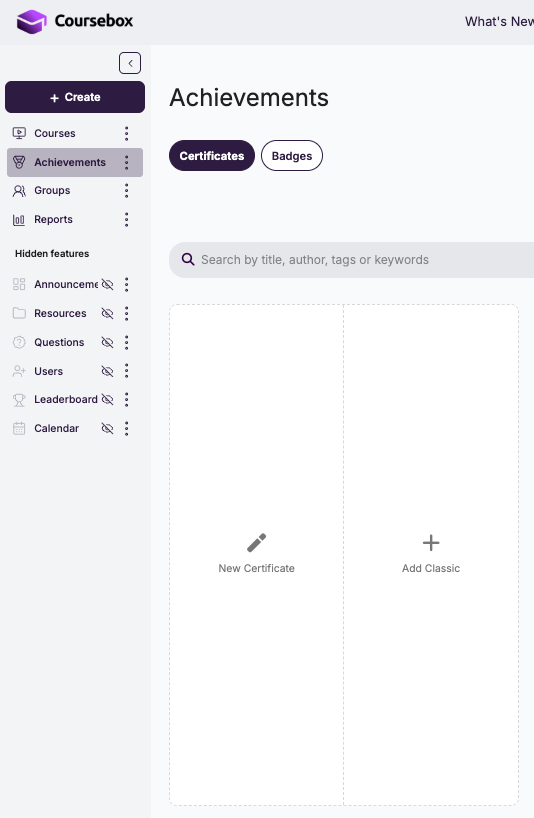Click the Create button

(75, 97)
